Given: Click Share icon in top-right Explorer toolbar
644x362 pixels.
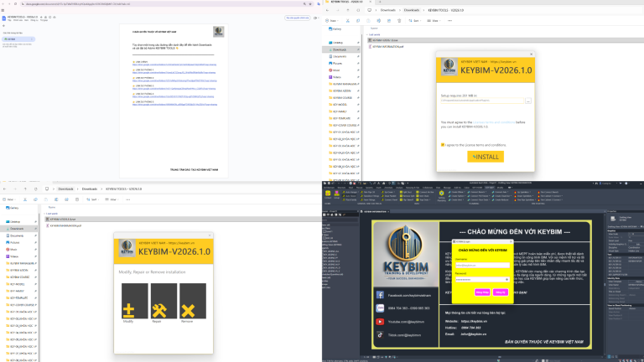Looking at the screenshot, I should click(389, 20).
